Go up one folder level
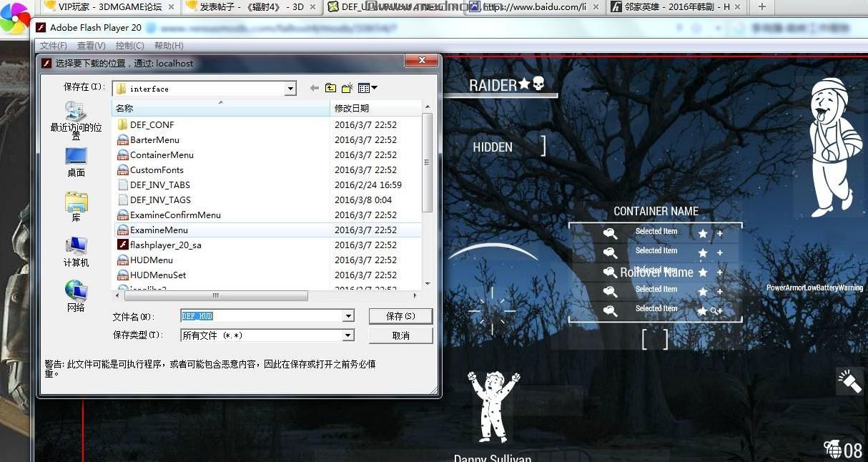 [330, 88]
